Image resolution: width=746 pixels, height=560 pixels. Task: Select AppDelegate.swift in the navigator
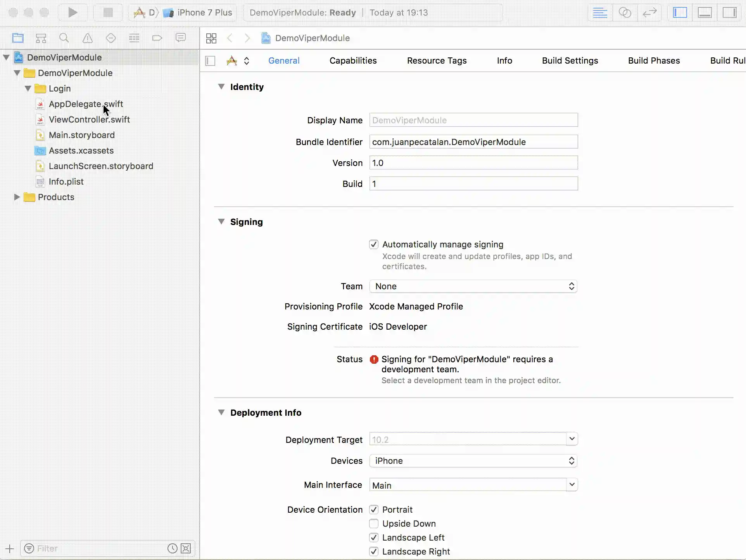coord(86,104)
